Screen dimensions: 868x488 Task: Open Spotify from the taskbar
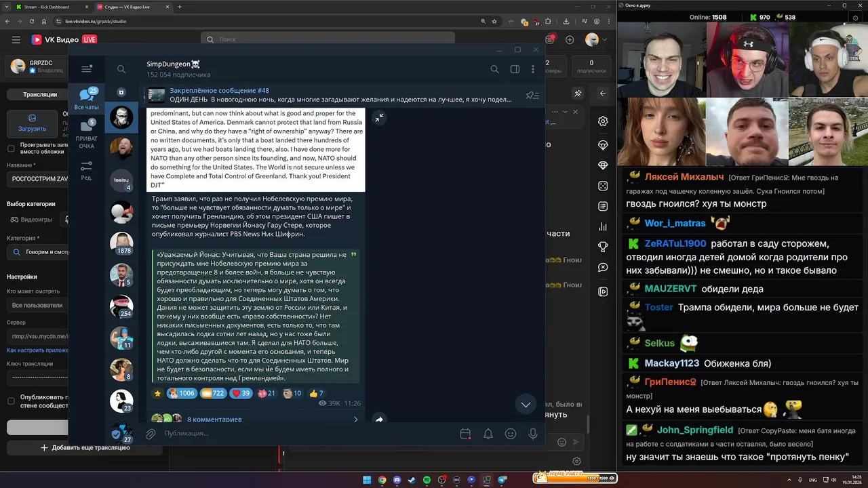pos(427,480)
